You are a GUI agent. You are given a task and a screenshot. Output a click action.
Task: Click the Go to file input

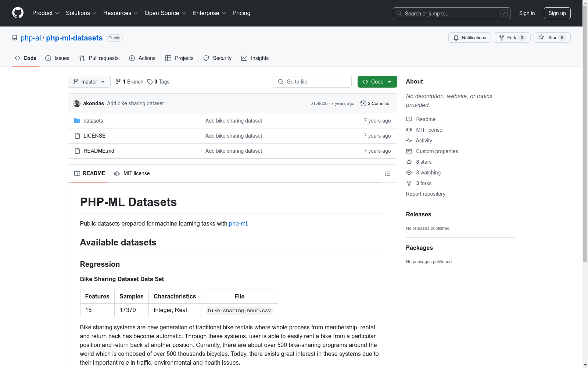(312, 82)
